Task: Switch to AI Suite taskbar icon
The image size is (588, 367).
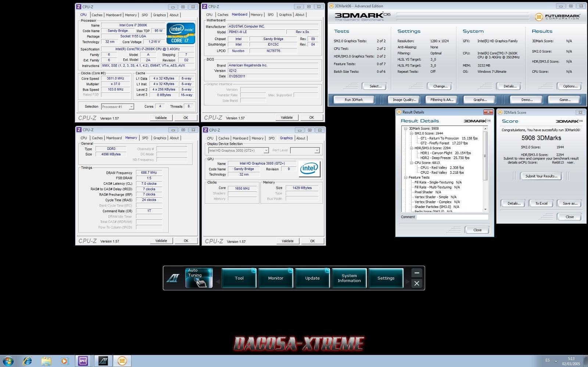Action: (103, 361)
